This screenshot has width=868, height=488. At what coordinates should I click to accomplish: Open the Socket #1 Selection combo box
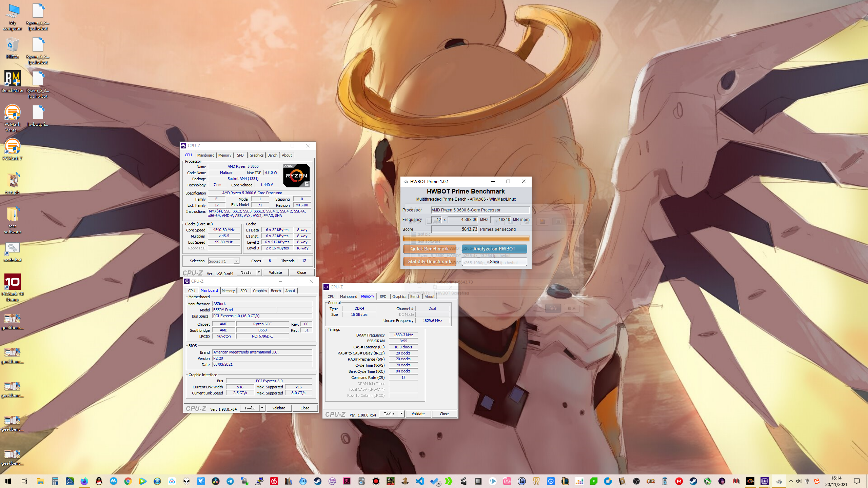point(223,261)
